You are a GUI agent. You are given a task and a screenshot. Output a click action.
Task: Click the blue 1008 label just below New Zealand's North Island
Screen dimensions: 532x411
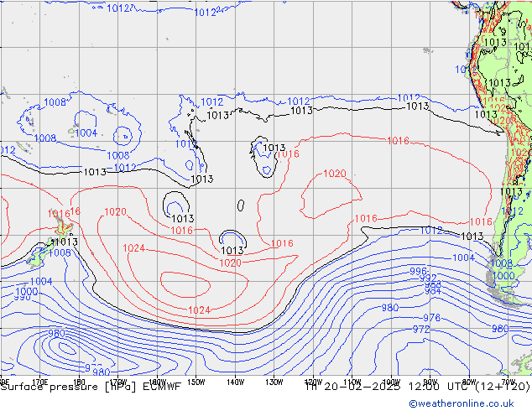60,253
